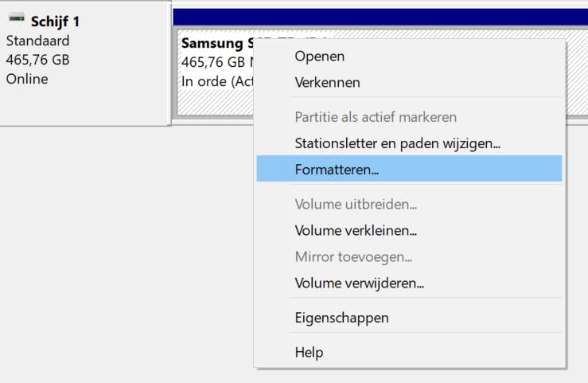This screenshot has width=588, height=383.
Task: Select the Schijf 1 disk label
Action: coord(55,21)
